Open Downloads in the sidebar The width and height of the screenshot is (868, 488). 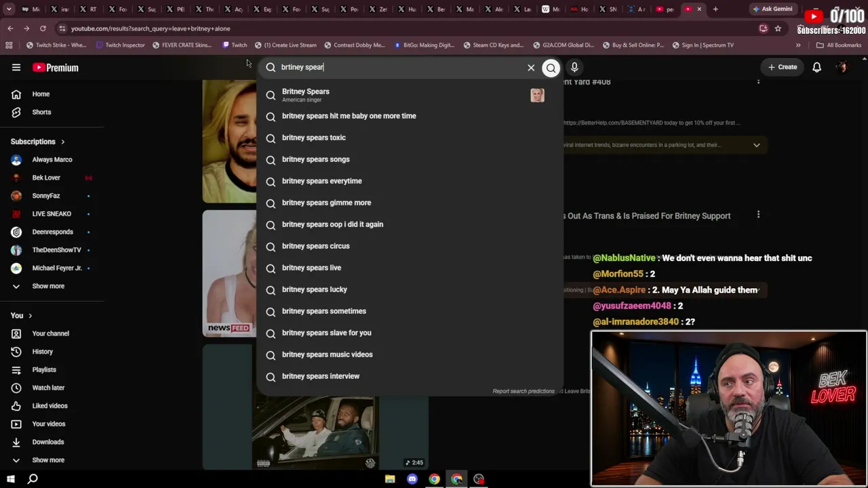pos(48,442)
